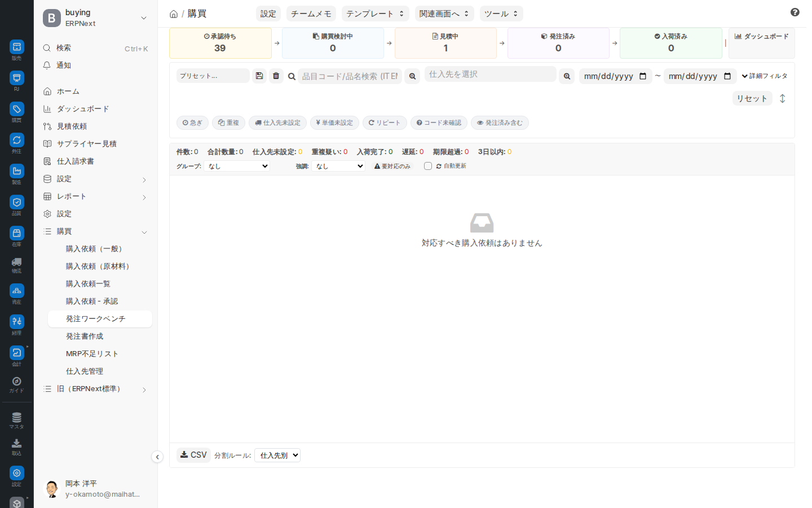
Task: Select the 承認待ち status tab
Action: tap(220, 43)
